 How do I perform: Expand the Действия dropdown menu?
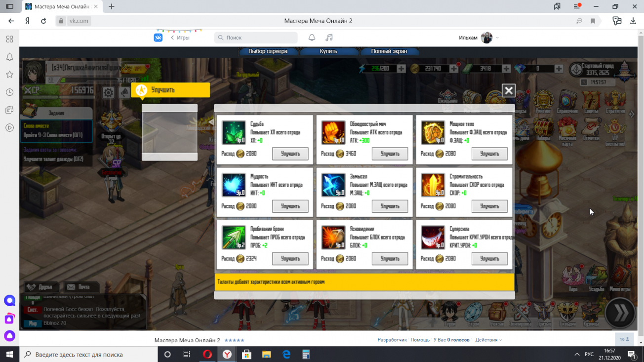pos(488,340)
